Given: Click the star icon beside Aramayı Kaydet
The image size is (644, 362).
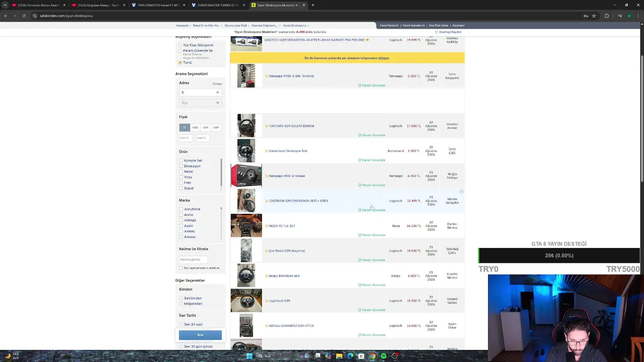Looking at the screenshot, I should pyautogui.click(x=436, y=32).
